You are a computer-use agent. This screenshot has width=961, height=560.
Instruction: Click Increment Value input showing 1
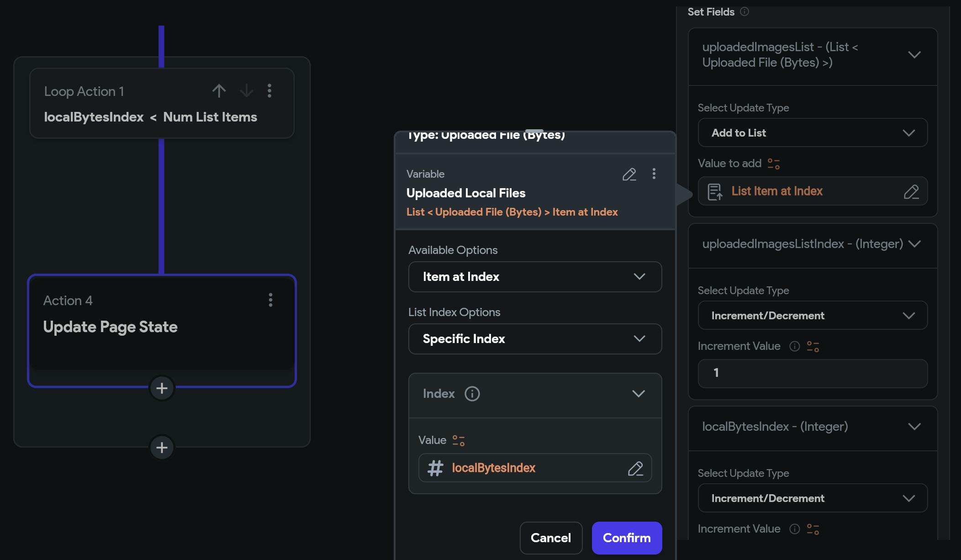[813, 373]
